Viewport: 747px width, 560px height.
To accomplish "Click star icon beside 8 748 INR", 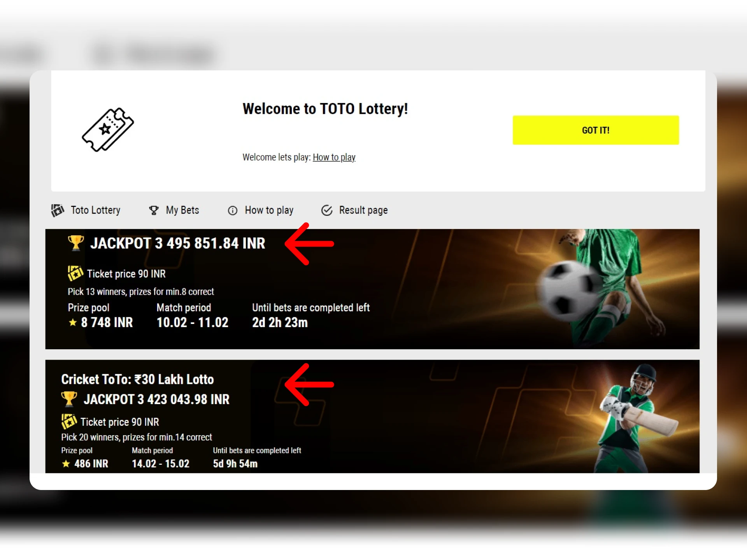I will pyautogui.click(x=73, y=322).
